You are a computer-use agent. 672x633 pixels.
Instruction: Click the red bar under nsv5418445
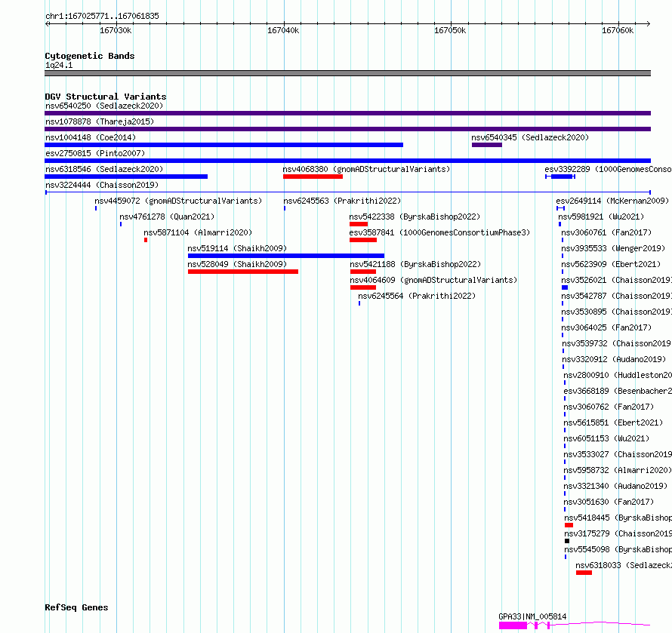click(x=569, y=525)
